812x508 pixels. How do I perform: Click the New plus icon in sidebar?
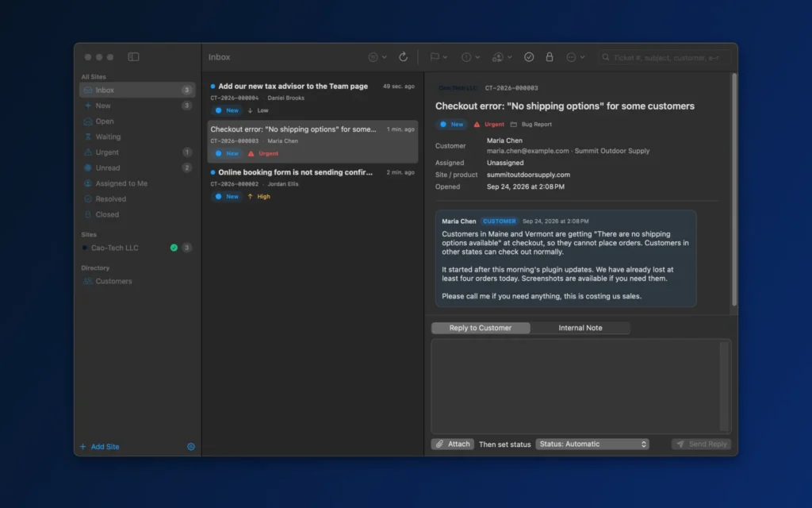tap(88, 106)
